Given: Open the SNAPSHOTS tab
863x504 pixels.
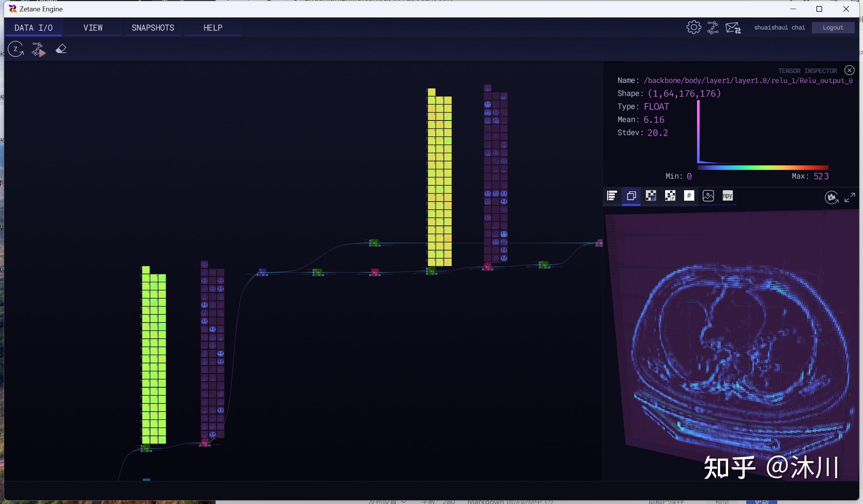Looking at the screenshot, I should pos(153,27).
